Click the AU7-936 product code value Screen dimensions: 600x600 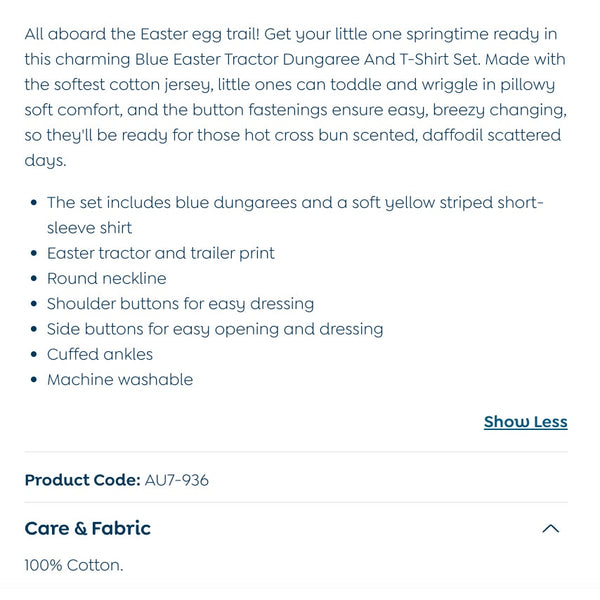[x=177, y=480]
